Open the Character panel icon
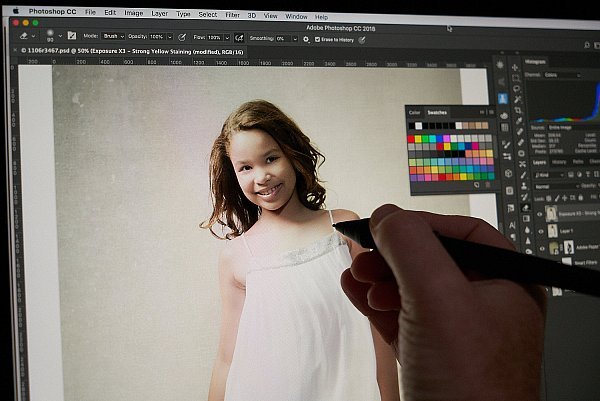Image resolution: width=600 pixels, height=401 pixels. 512,225
